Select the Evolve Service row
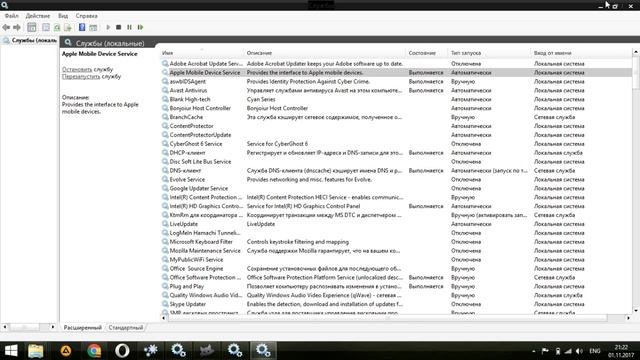 396,180
